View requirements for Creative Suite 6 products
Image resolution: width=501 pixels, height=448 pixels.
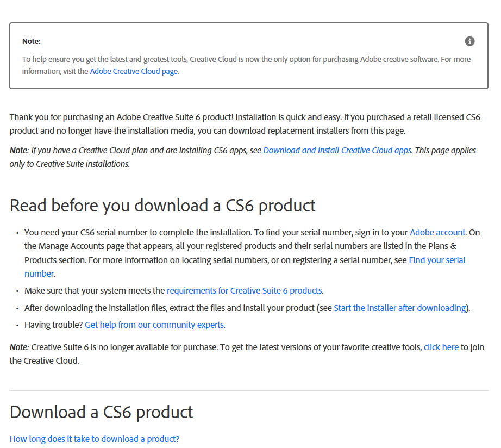[x=245, y=291]
